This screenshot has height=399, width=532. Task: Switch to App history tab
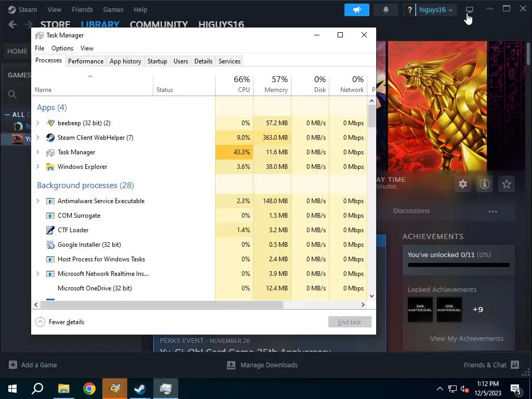point(125,61)
